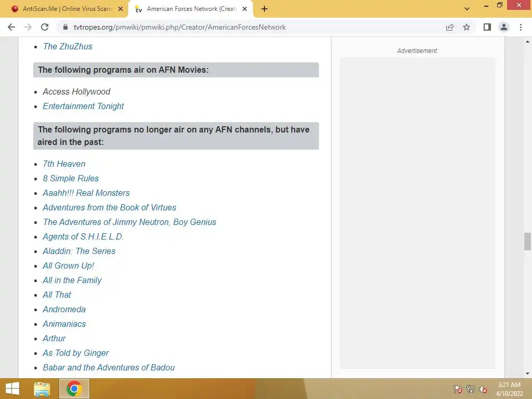Open The ZhuZhus link

68,46
